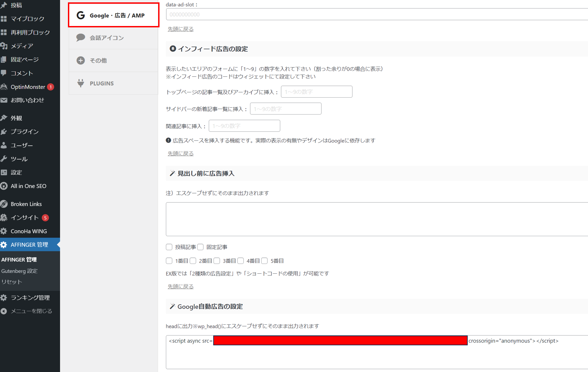Switch to the その他 tab
This screenshot has height=372, width=588.
pyautogui.click(x=114, y=60)
